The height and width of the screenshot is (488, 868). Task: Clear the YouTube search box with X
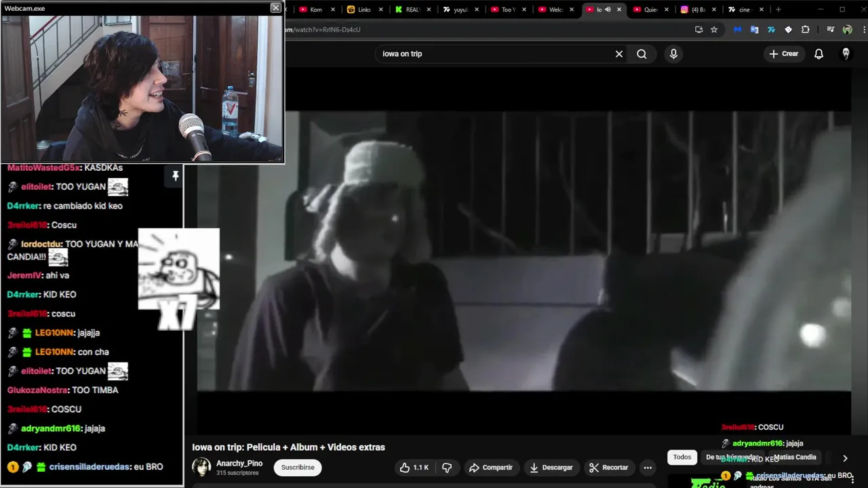(619, 54)
